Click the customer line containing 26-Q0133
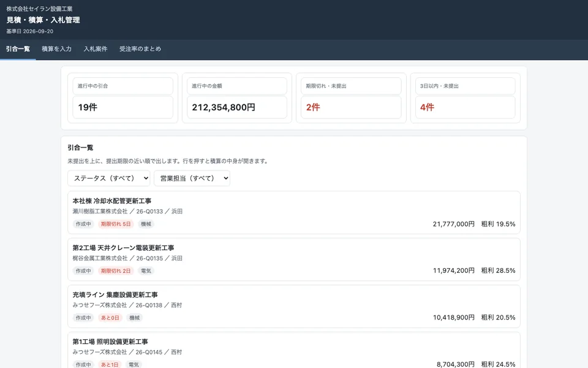This screenshot has height=368, width=588. click(x=127, y=212)
